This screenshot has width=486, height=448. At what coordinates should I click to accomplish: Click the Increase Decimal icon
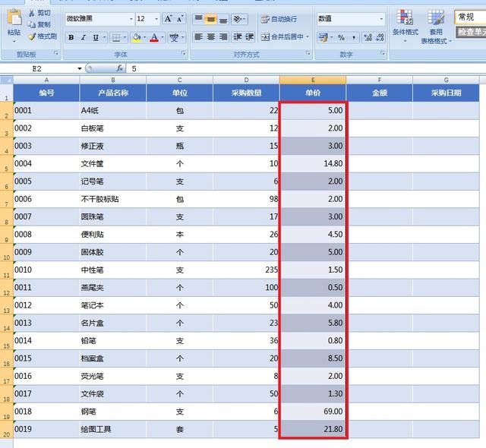click(x=368, y=37)
